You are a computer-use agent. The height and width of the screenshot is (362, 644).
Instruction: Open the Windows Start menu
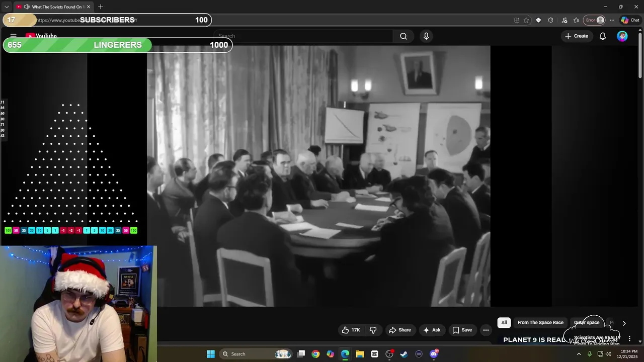[x=211, y=354]
